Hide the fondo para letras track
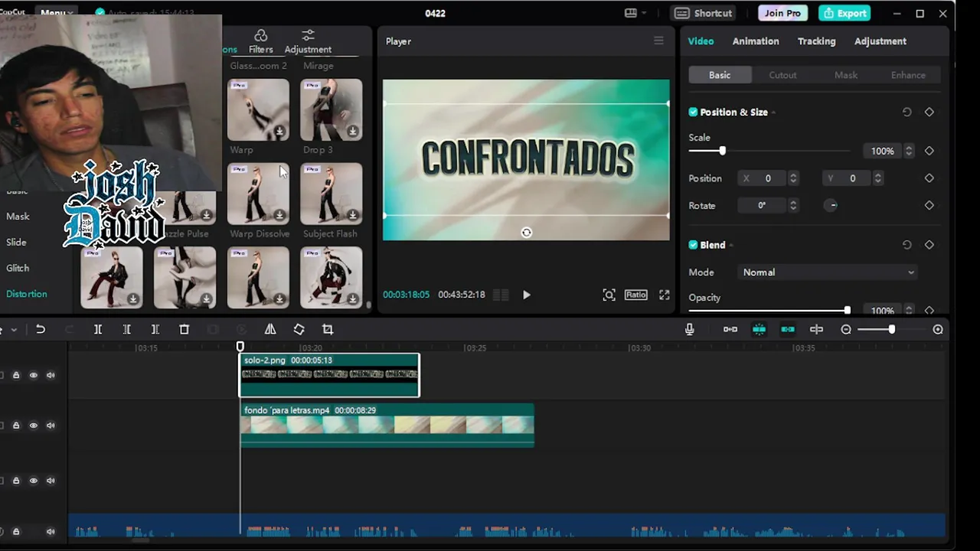 click(33, 425)
